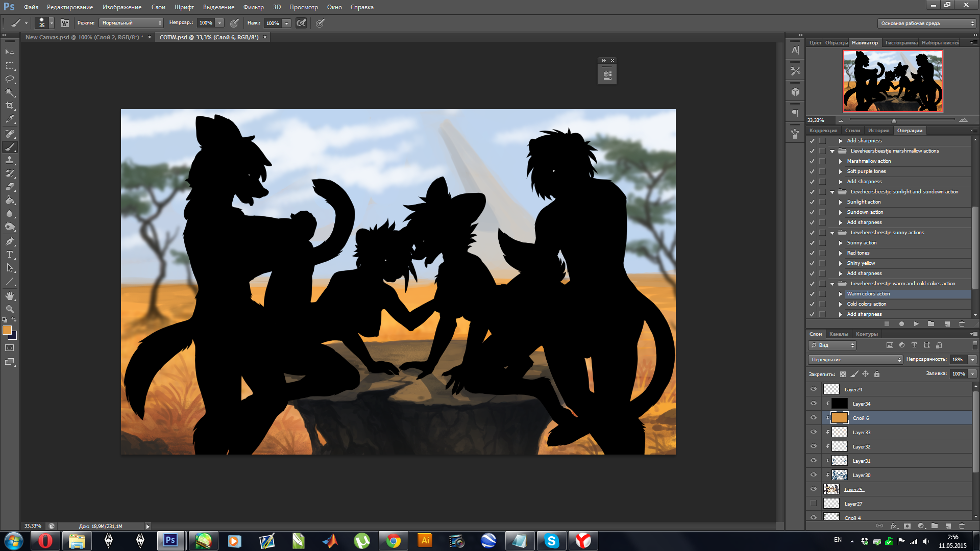Open layer blend mode Перекрытие dropdown
The image size is (980, 551).
click(855, 360)
